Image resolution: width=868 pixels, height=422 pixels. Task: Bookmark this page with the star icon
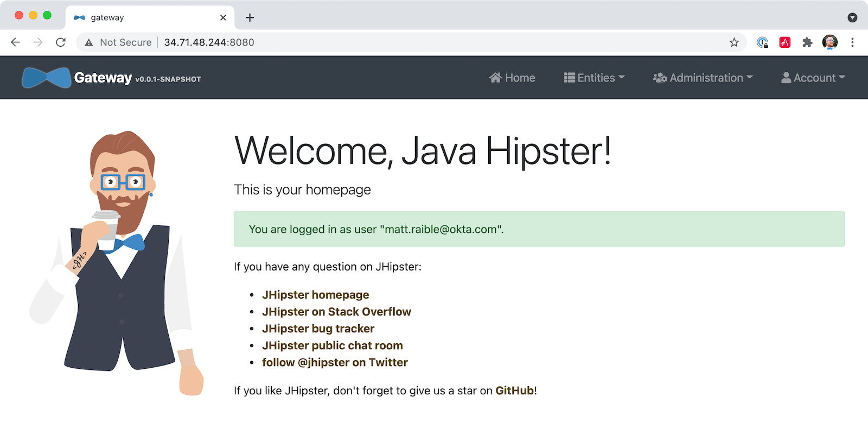734,42
